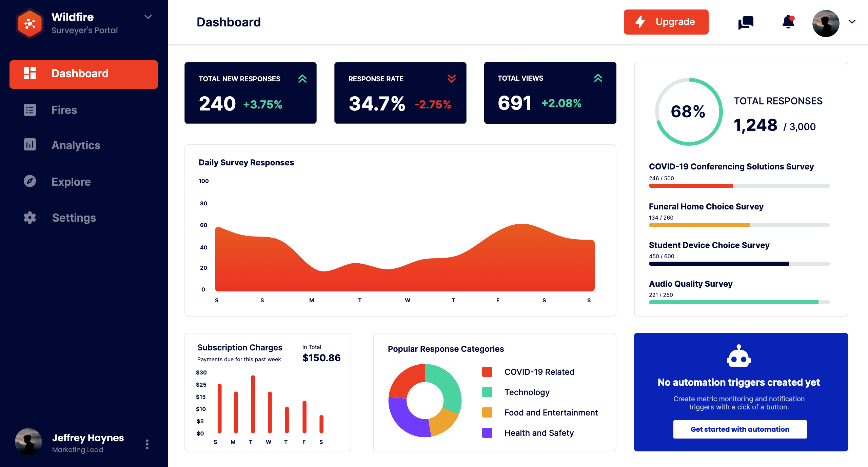Screen dimensions: 868x467
Task: Click Get started with automation button
Action: [740, 429]
